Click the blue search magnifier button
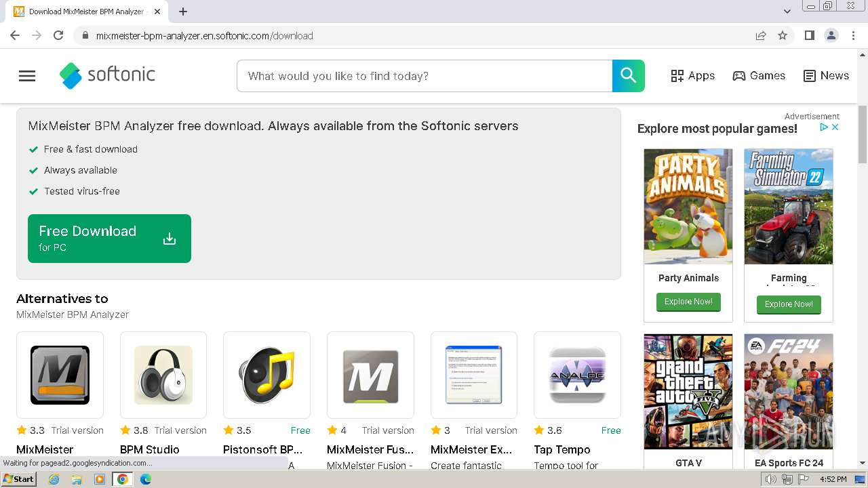Image resolution: width=868 pixels, height=488 pixels. click(x=629, y=76)
